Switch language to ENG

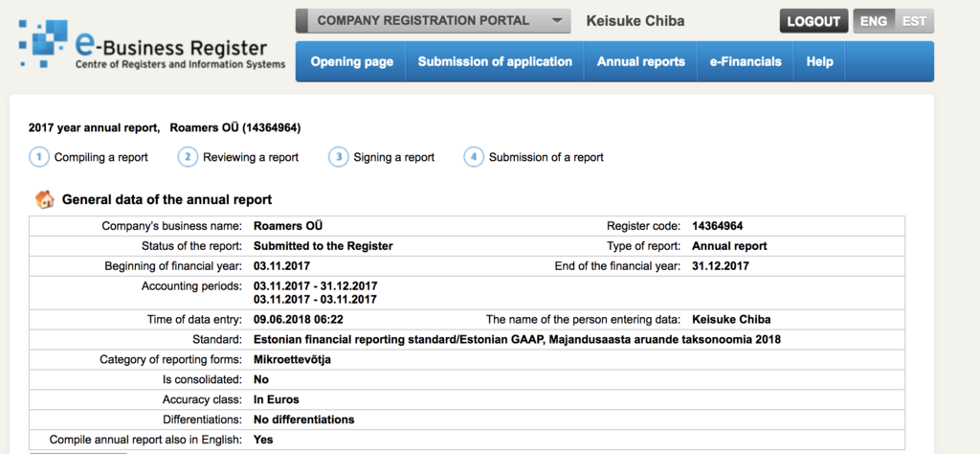point(874,21)
